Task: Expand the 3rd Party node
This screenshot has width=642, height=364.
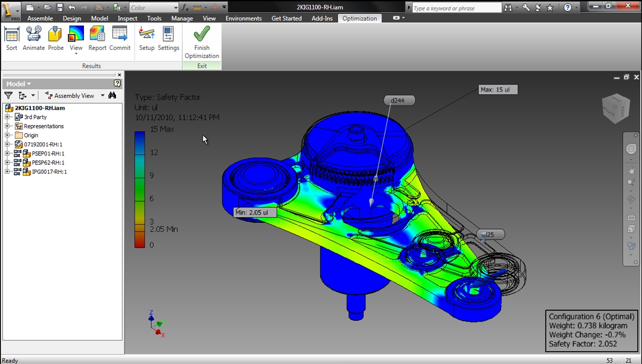Action: click(x=7, y=117)
